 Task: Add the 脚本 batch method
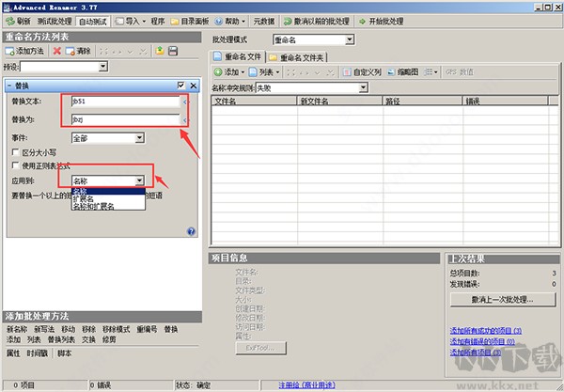pos(64,353)
